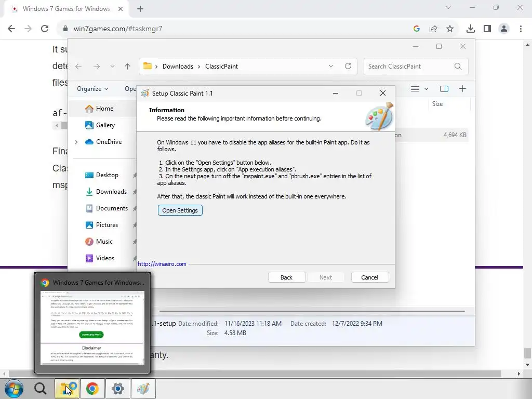Close the Windows 7 Games tab
The width and height of the screenshot is (532, 399).
(x=121, y=9)
